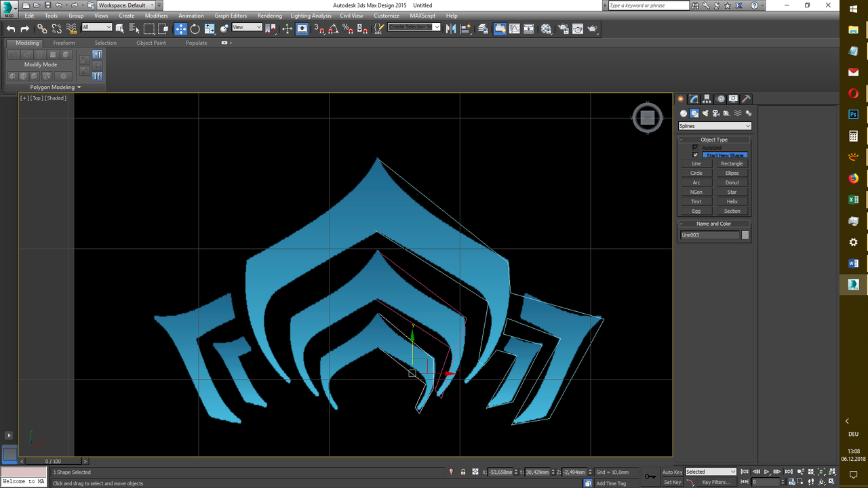Open the Hierarchy panel tab
The height and width of the screenshot is (488, 868).
point(707,99)
